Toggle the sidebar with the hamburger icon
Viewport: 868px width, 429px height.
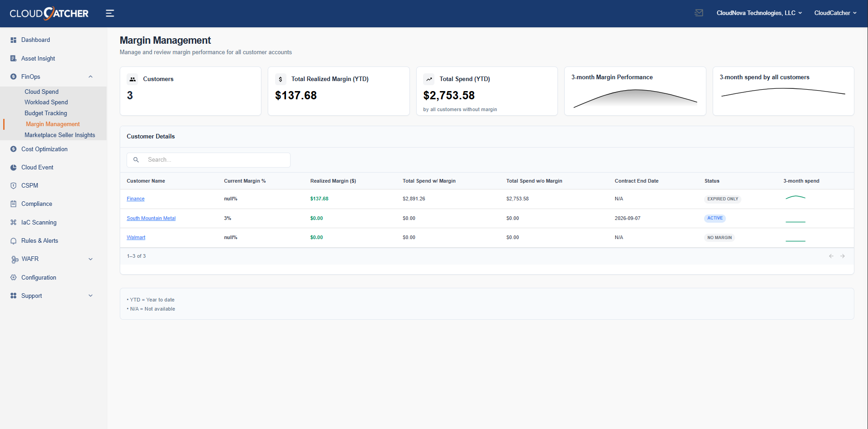click(110, 13)
